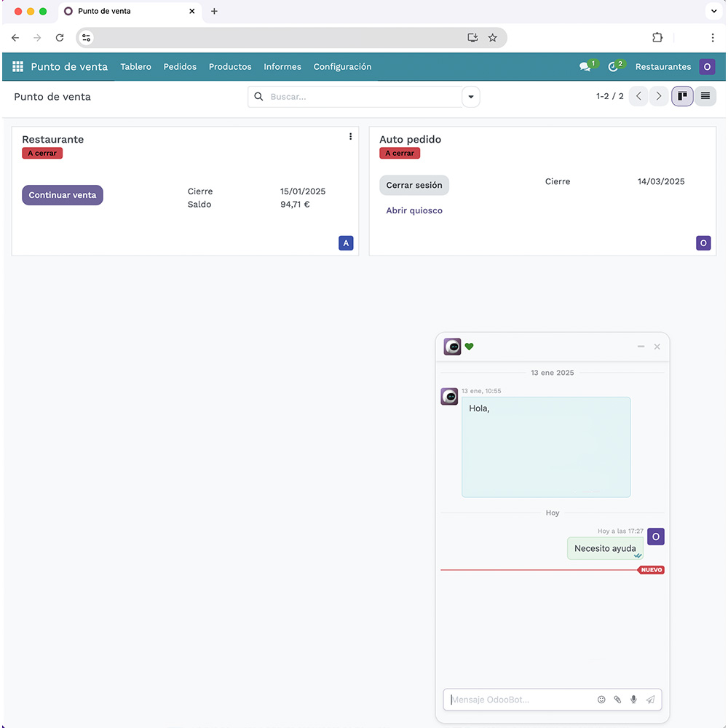Open the activities clock icon
The height and width of the screenshot is (728, 728).
coord(613,67)
